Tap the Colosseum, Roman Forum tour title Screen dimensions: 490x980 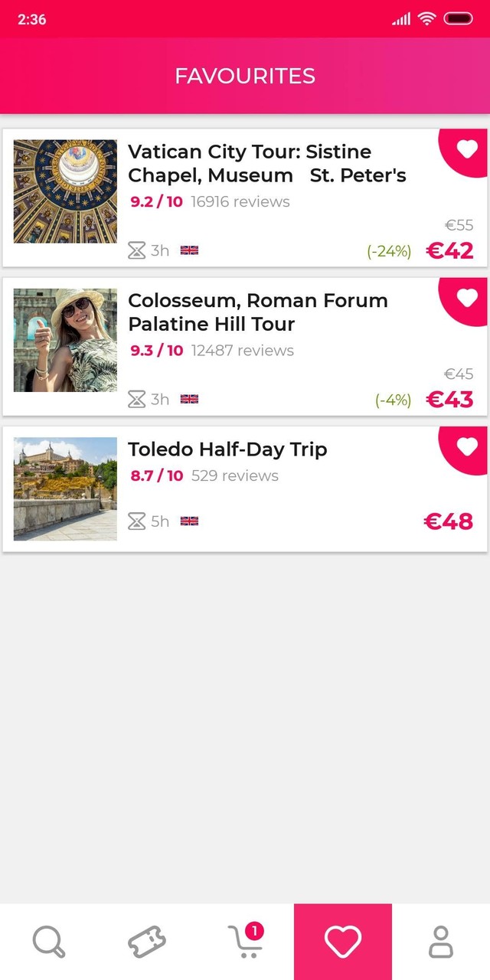point(257,312)
